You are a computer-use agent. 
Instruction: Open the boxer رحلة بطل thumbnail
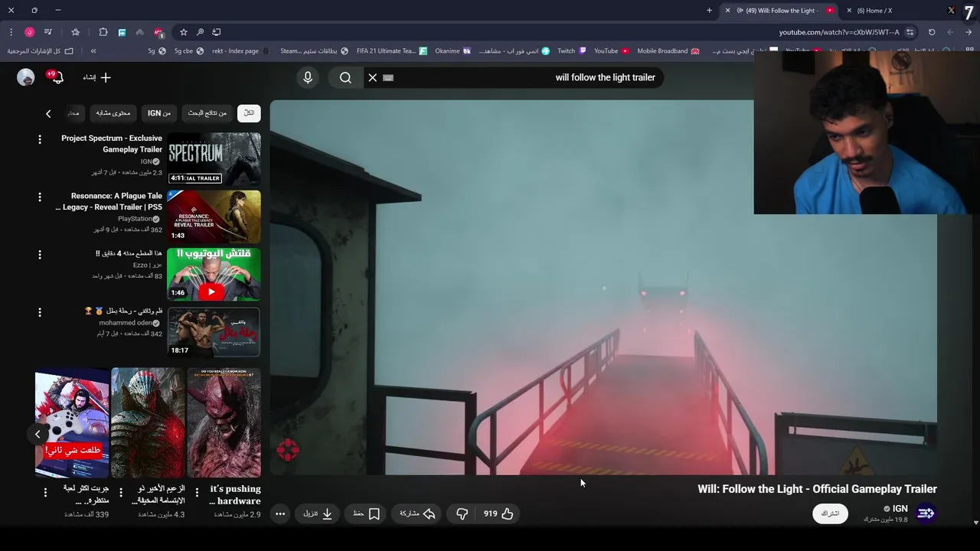(214, 331)
